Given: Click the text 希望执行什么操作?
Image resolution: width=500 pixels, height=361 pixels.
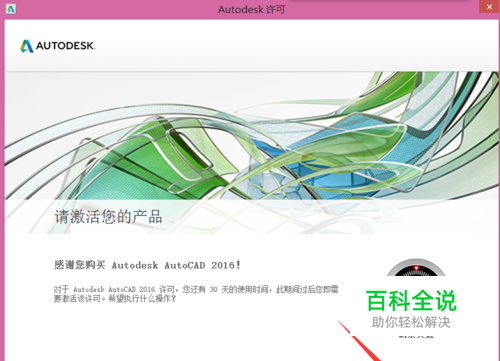Looking at the screenshot, I should coord(142,299).
